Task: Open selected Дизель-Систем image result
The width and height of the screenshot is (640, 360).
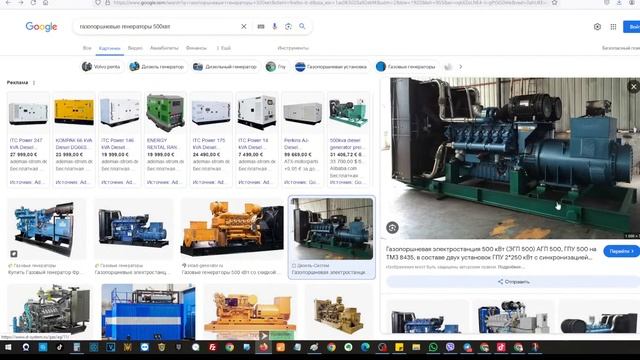Action: (x=332, y=238)
